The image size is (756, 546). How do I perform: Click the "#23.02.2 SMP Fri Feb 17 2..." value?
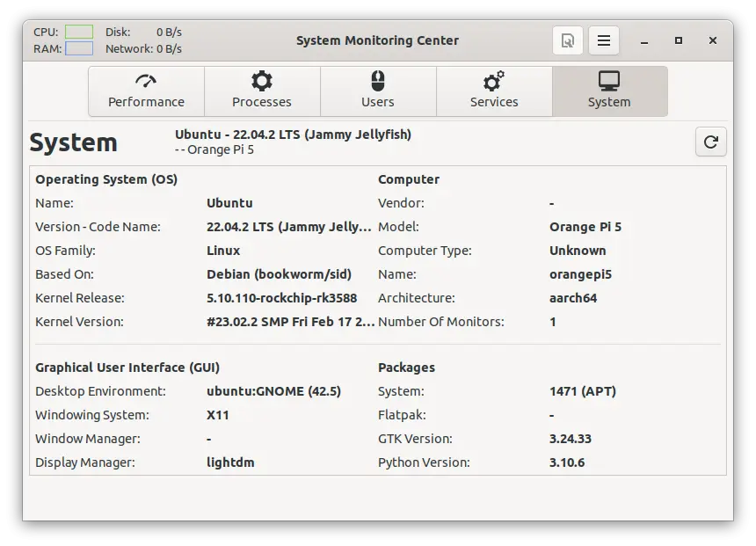(x=291, y=322)
